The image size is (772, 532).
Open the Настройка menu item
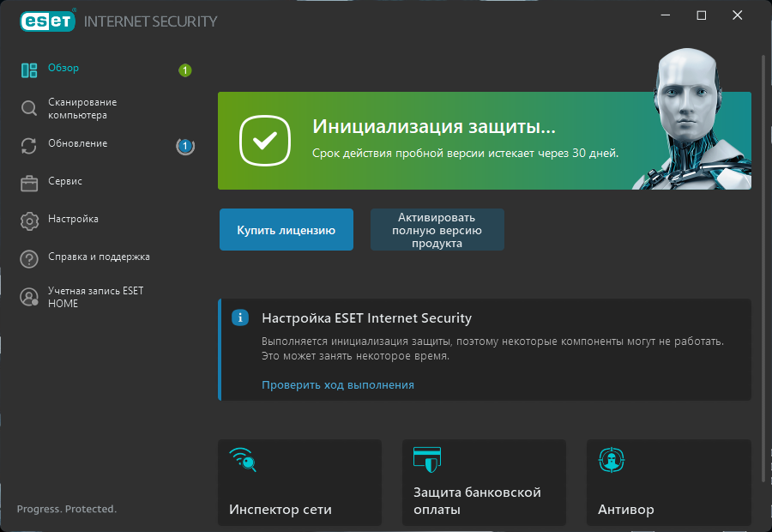coord(74,219)
